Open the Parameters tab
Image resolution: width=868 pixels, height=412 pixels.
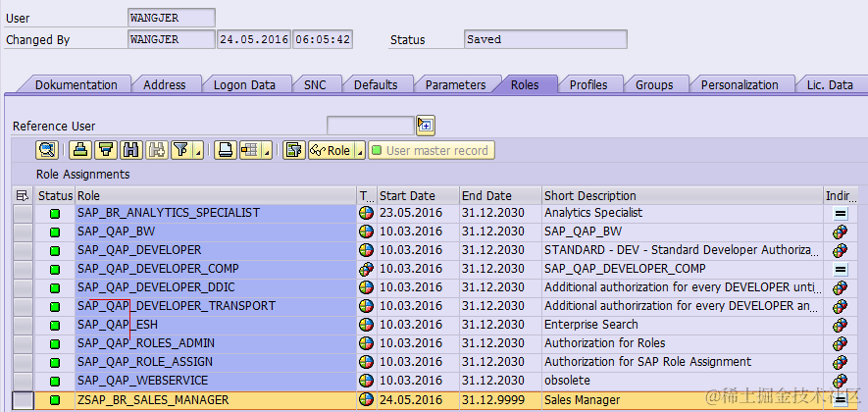point(455,84)
